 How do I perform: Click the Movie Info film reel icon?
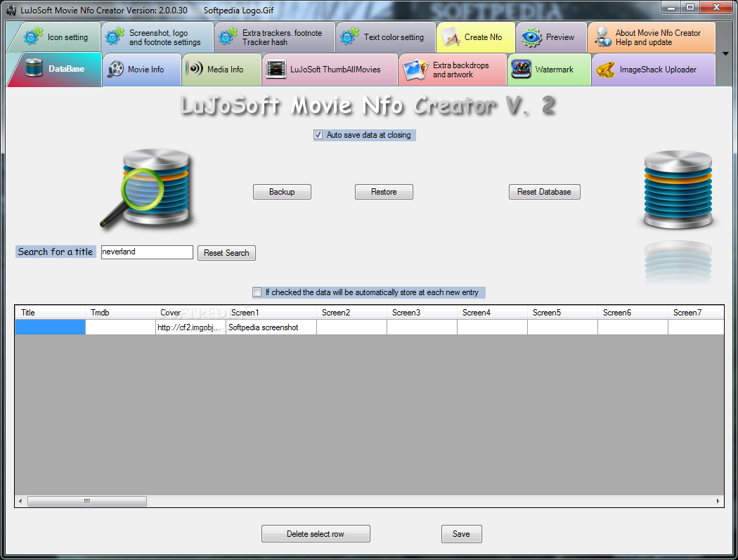coord(115,69)
